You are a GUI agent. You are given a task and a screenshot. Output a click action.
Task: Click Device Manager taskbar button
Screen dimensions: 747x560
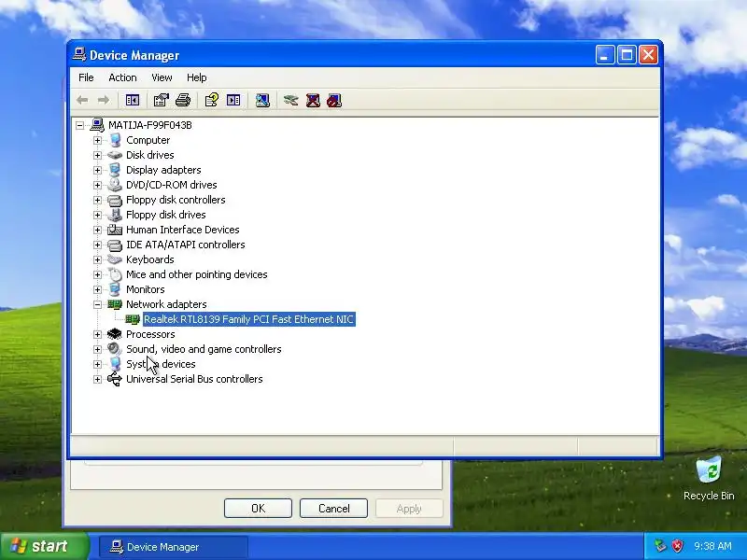click(174, 547)
